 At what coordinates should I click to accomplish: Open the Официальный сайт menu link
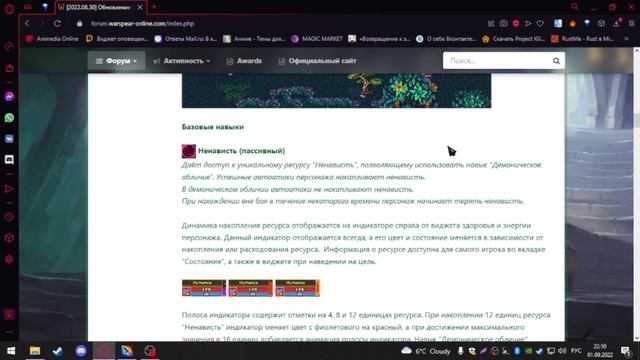(x=318, y=61)
